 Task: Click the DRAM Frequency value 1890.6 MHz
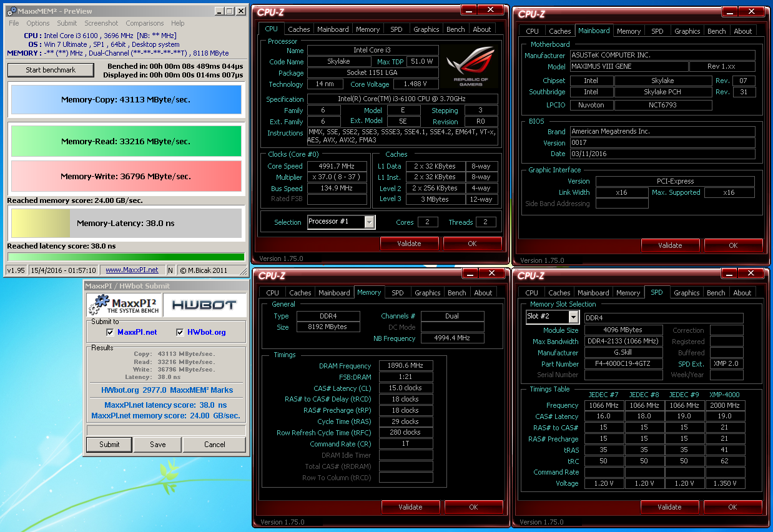pyautogui.click(x=405, y=366)
